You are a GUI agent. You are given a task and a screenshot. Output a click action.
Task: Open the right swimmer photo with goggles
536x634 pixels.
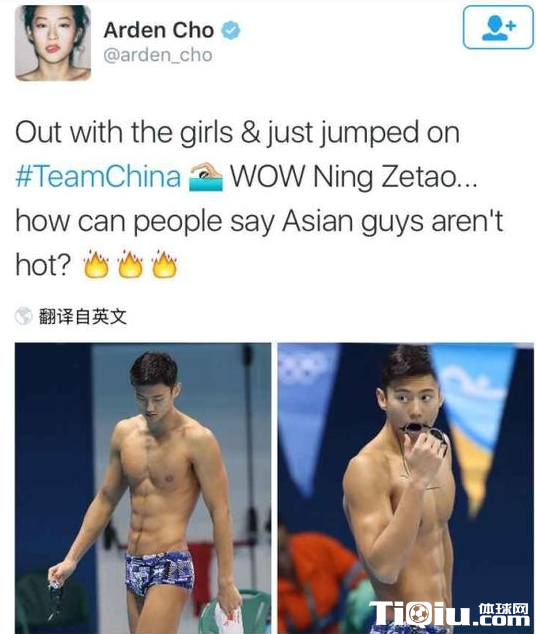pyautogui.click(x=405, y=488)
